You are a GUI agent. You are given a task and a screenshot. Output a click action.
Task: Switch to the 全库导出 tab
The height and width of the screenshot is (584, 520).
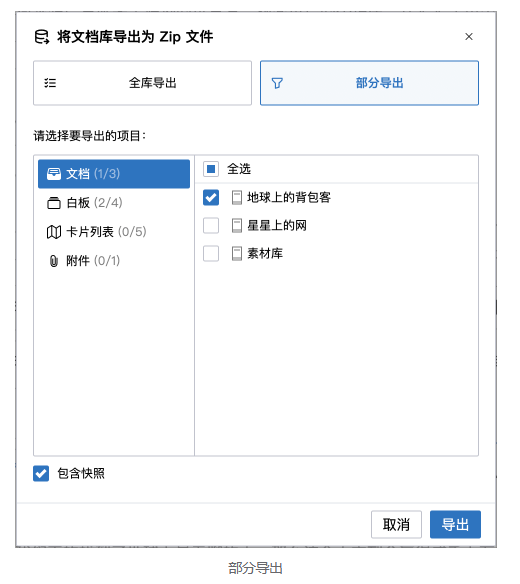[142, 83]
